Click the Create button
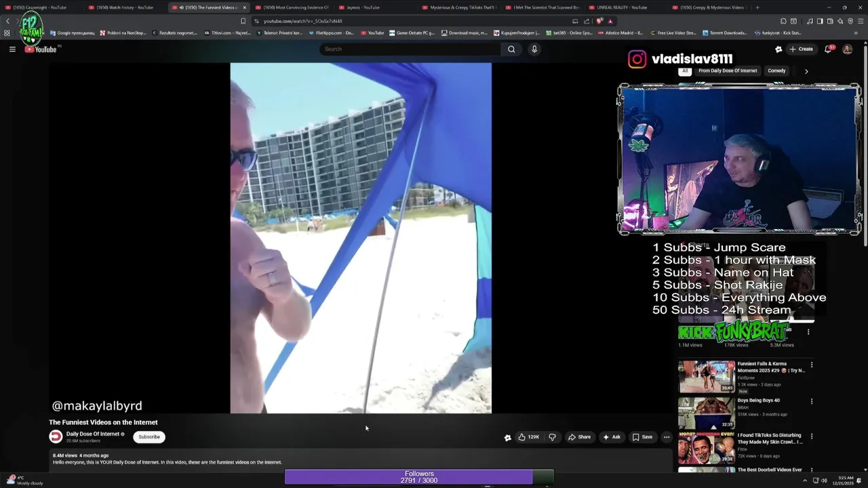Viewport: 868px width, 488px height. tap(801, 49)
